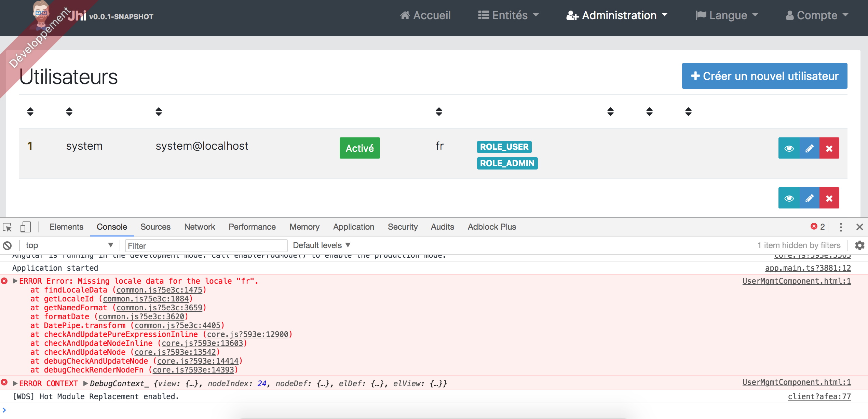Screen dimensions: 868x419
Task: Open the system user details with the eye icon
Action: click(789, 148)
